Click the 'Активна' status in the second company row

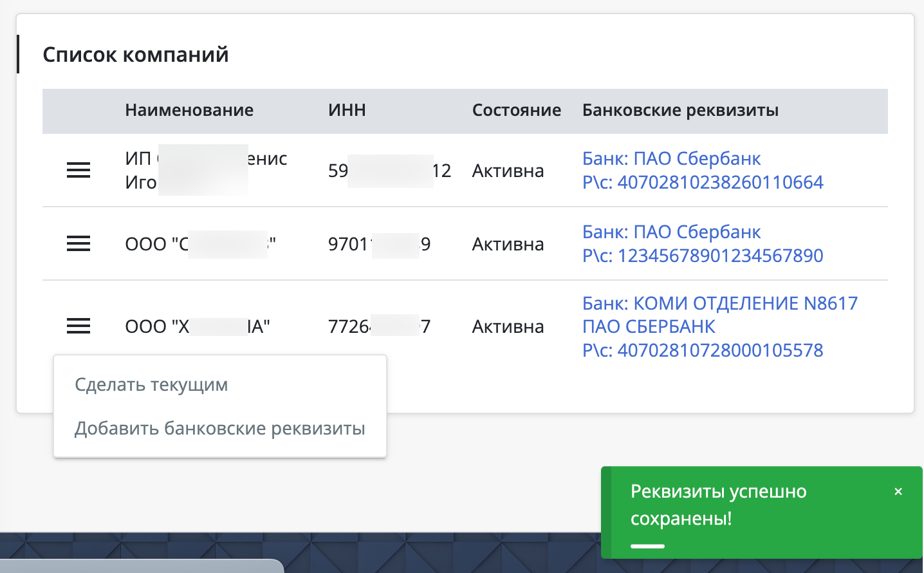pos(508,245)
